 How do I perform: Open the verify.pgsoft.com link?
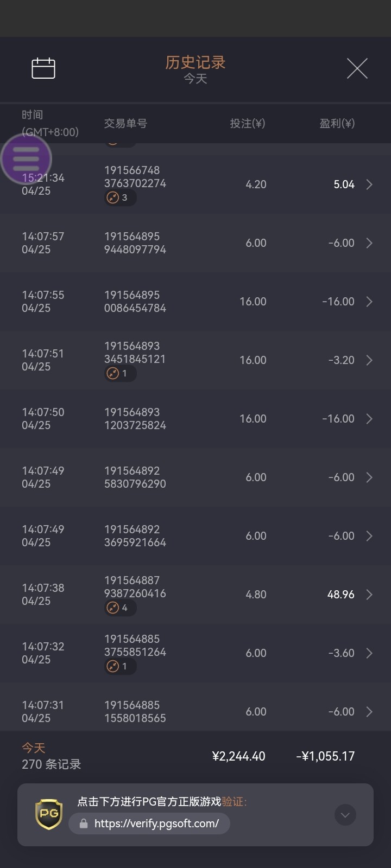(156, 824)
